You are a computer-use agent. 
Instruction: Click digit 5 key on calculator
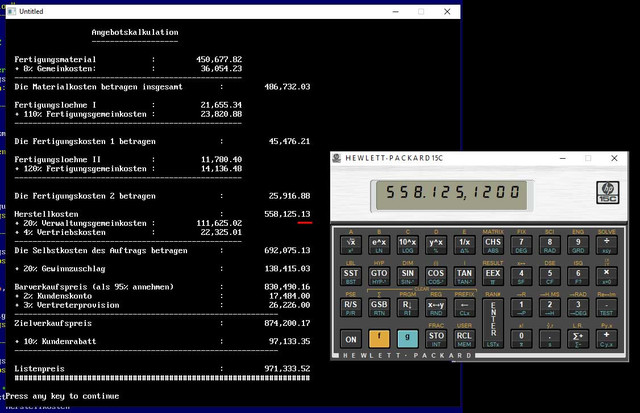pos(550,276)
